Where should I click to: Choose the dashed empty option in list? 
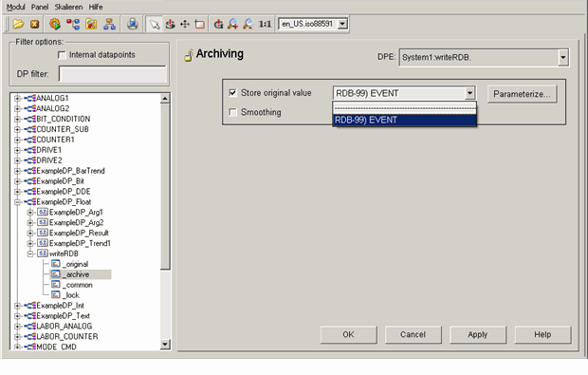click(x=405, y=108)
